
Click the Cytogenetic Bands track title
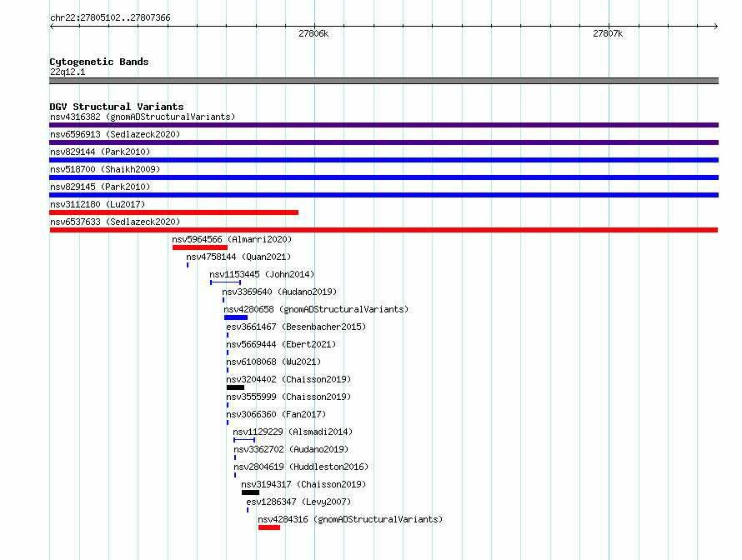tap(99, 62)
